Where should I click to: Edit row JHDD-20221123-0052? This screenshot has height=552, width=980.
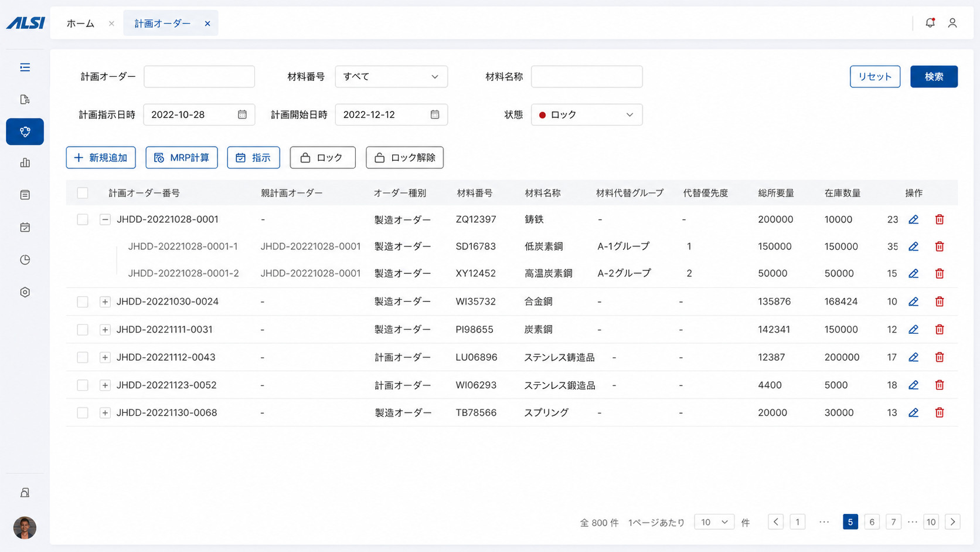913,385
